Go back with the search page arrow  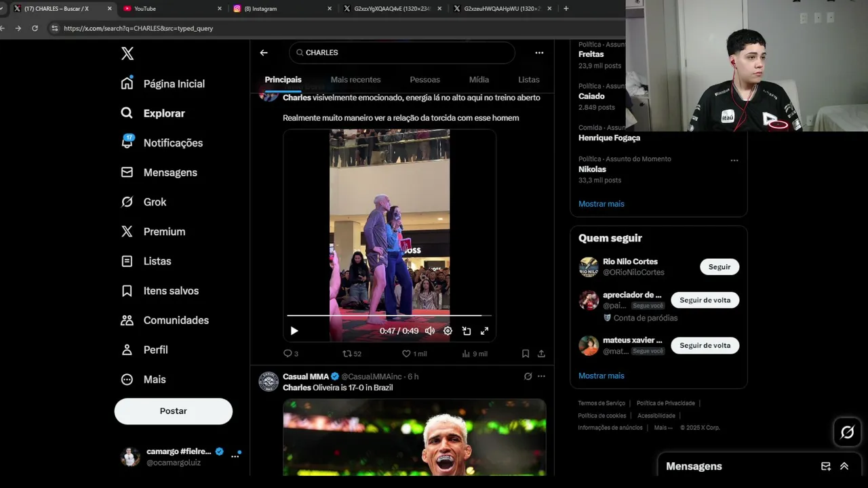coord(264,52)
